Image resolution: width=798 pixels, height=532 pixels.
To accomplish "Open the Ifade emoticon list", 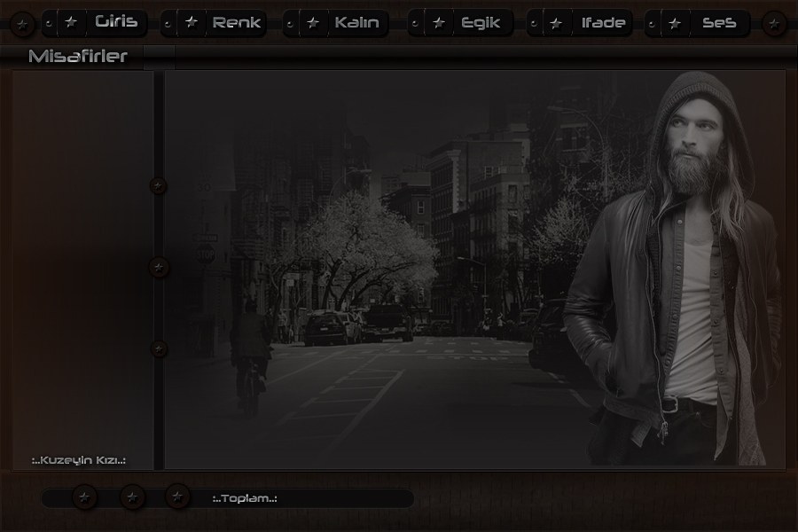I will pyautogui.click(x=603, y=23).
